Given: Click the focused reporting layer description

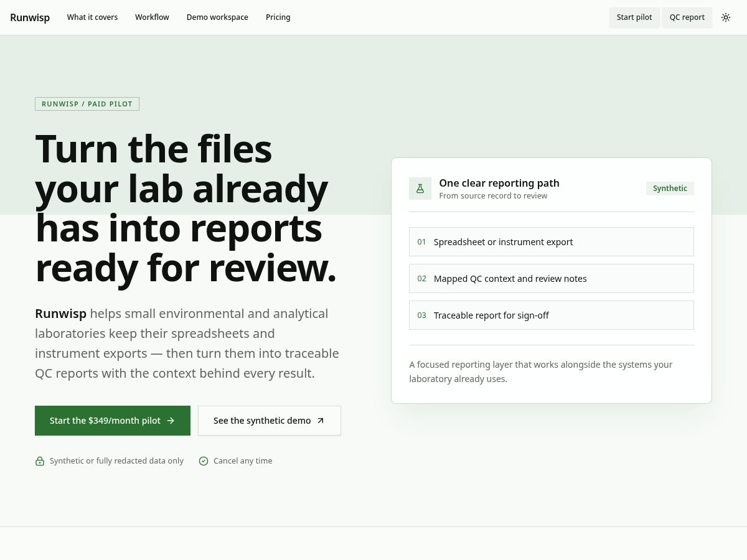Looking at the screenshot, I should point(541,371).
